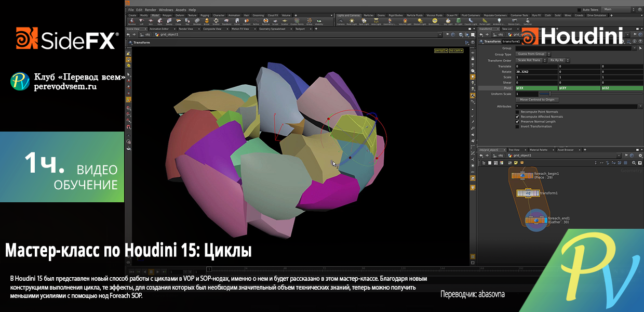Toggle Preserve Normal Length checkbox
The image size is (644, 312).
[517, 122]
